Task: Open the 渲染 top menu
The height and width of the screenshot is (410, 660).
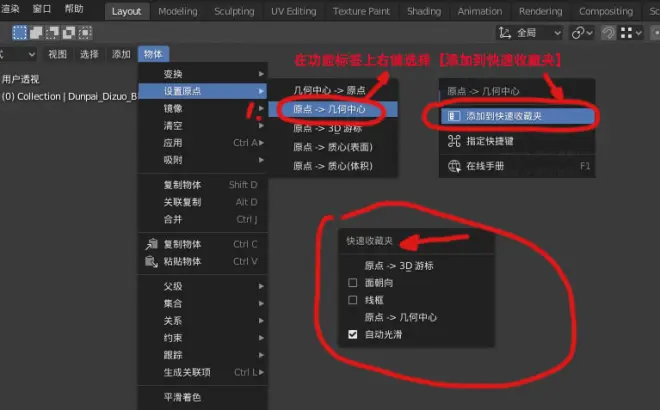Action: pos(10,9)
